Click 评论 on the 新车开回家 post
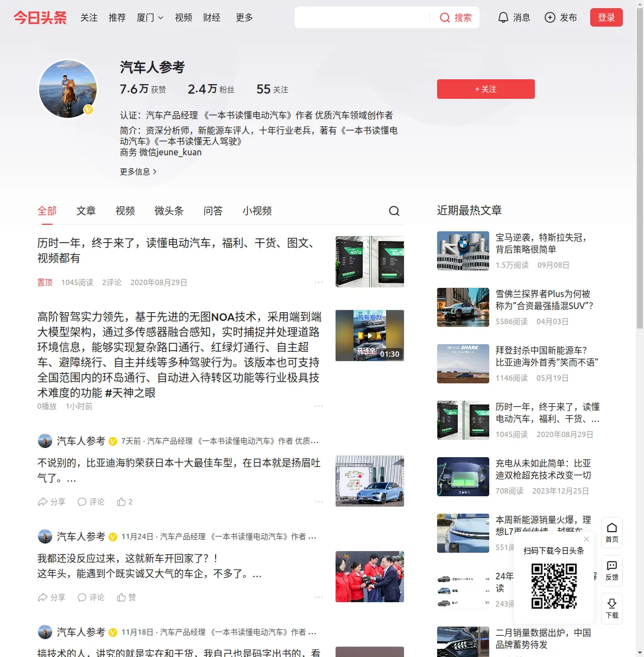The height and width of the screenshot is (657, 644). (x=91, y=597)
